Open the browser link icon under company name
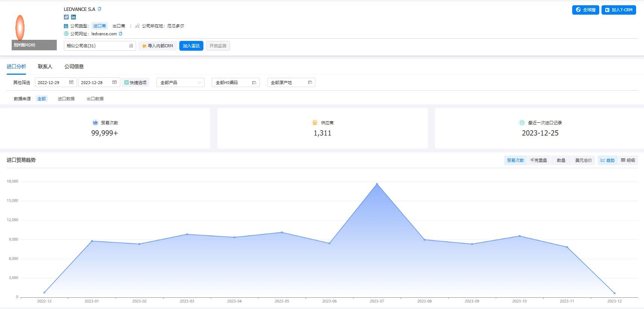This screenshot has height=309, width=644. 66,17
